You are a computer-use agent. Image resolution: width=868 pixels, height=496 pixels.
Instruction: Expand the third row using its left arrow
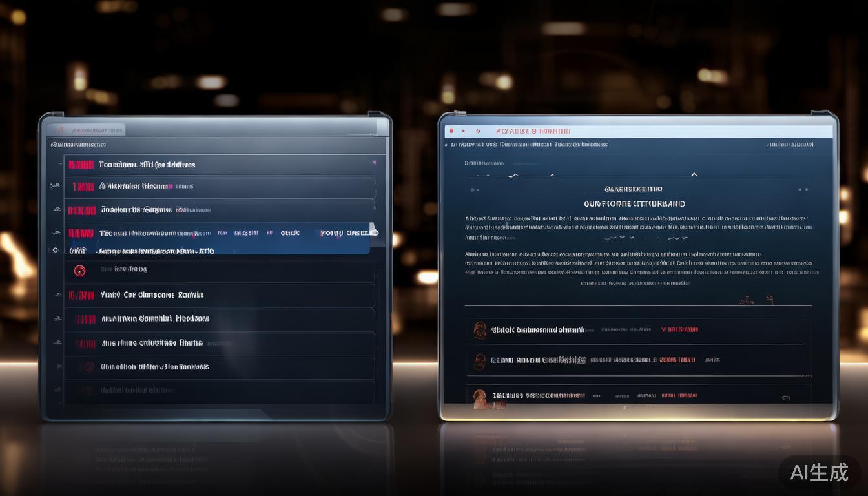click(x=56, y=210)
